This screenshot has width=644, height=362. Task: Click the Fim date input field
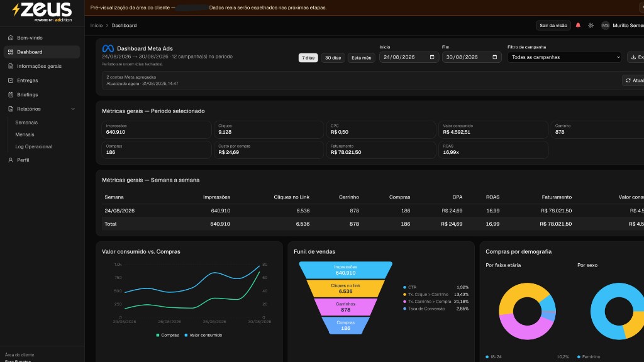[x=472, y=57]
